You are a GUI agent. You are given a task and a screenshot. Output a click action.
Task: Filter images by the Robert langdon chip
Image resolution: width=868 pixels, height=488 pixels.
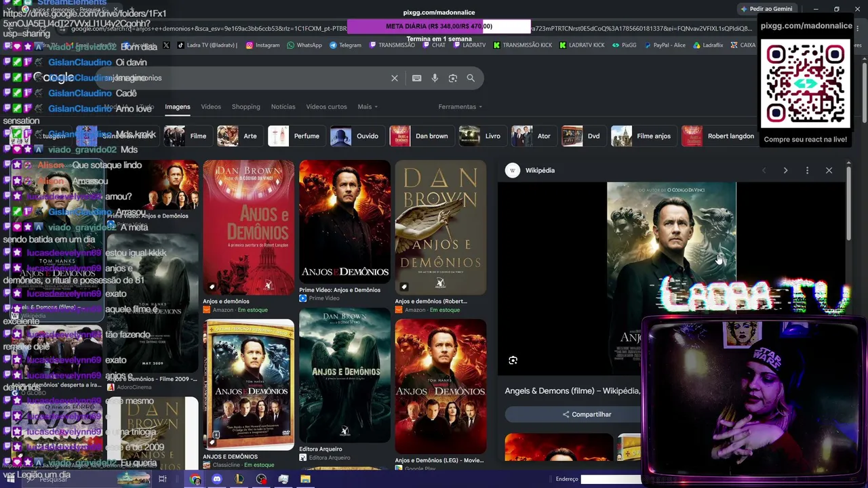tap(719, 136)
